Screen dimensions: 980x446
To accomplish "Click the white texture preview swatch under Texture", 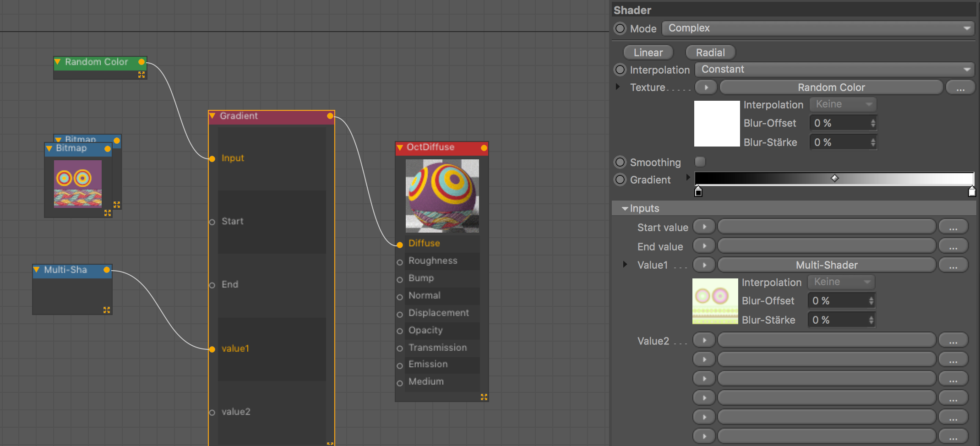I will click(x=717, y=124).
